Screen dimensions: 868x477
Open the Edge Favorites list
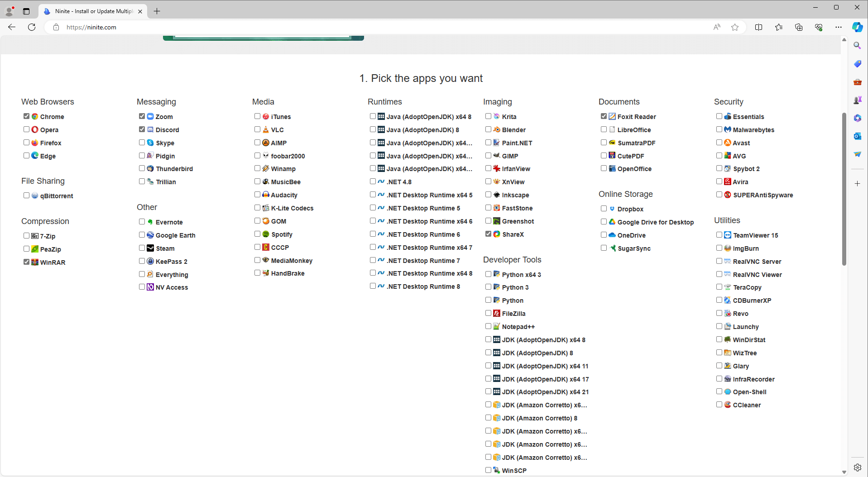[779, 27]
